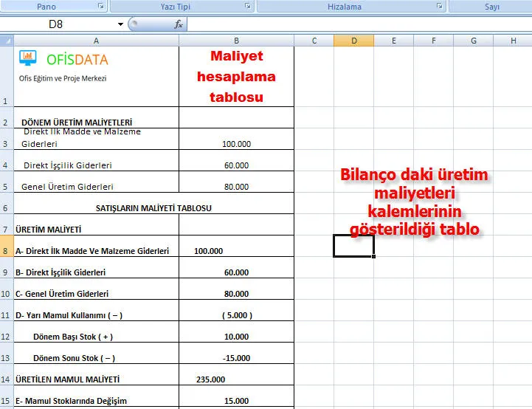
Task: Select column B header
Action: click(236, 41)
